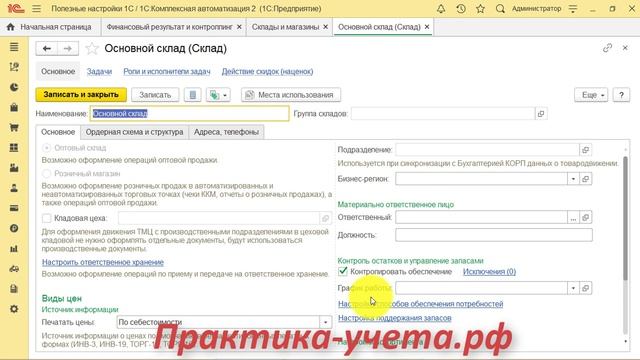Open the report list icon button beside Записать

point(193,95)
